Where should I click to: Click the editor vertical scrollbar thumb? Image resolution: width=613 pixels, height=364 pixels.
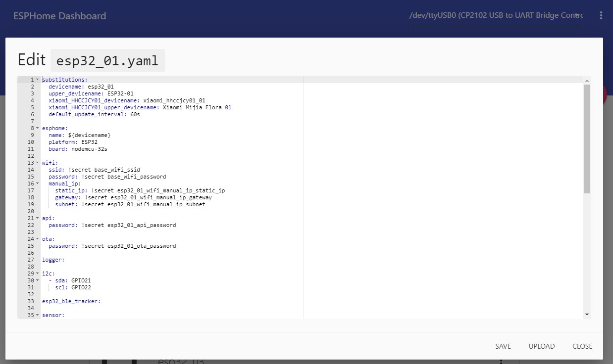pyautogui.click(x=587, y=138)
